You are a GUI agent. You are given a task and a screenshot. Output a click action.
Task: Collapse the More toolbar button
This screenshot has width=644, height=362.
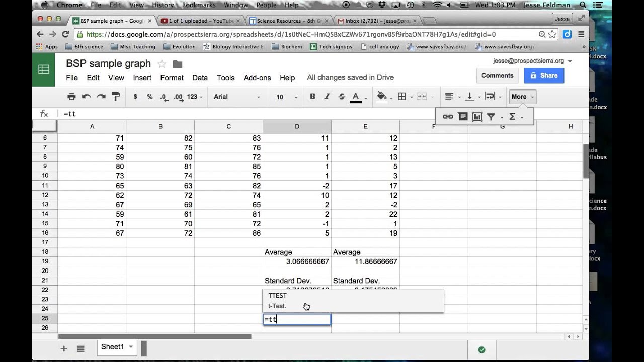point(522,97)
